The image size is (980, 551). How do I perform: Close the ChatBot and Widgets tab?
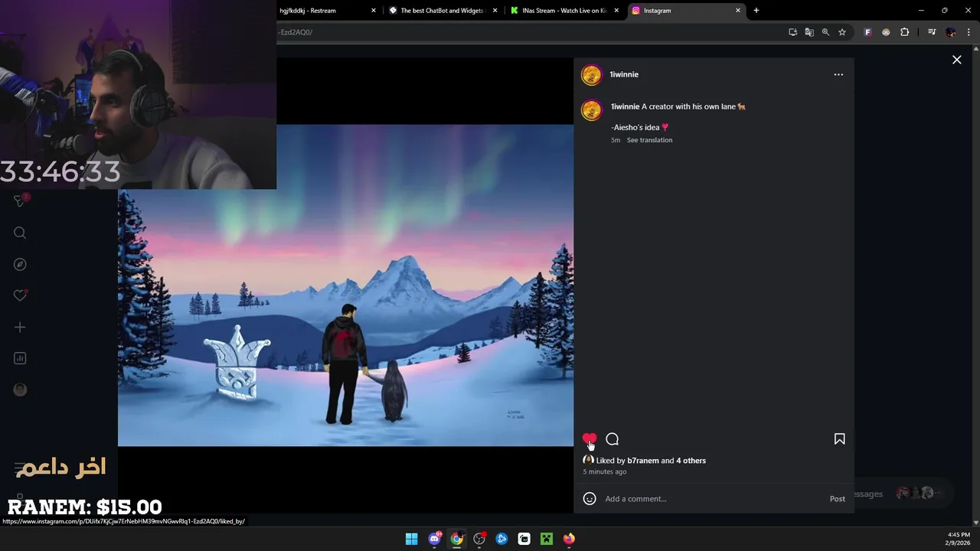(495, 11)
